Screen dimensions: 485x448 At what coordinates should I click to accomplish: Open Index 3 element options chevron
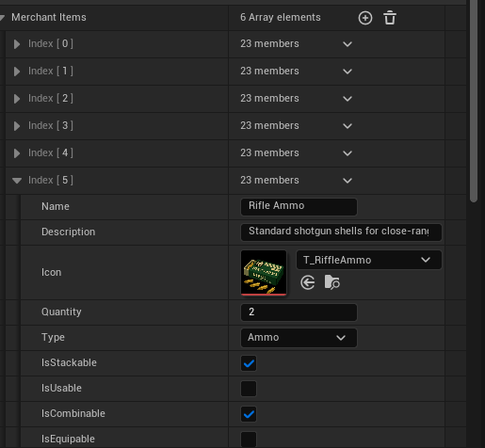(x=348, y=126)
